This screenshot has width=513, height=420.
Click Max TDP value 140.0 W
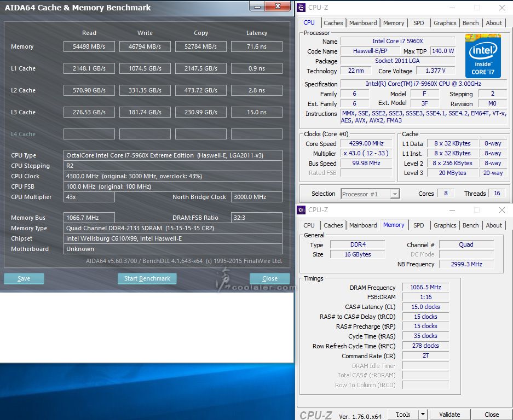pyautogui.click(x=443, y=51)
